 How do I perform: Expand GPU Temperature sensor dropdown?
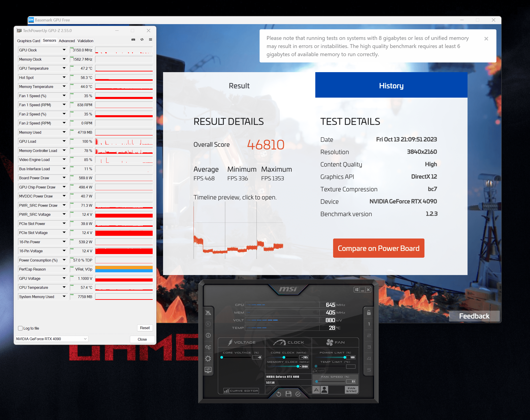tap(64, 68)
